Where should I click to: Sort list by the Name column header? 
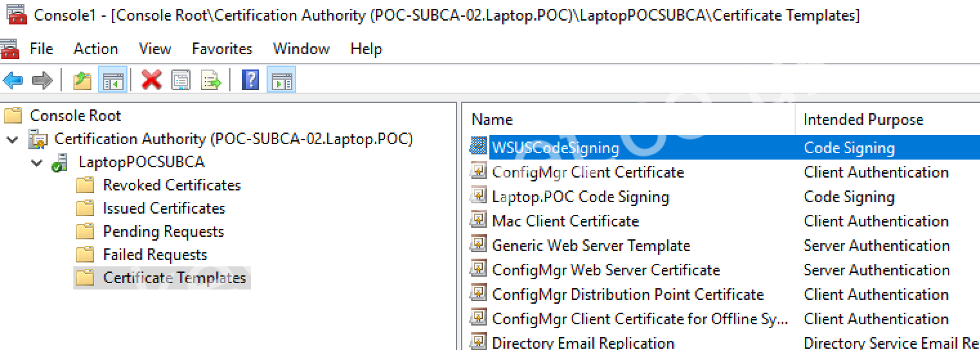click(492, 120)
